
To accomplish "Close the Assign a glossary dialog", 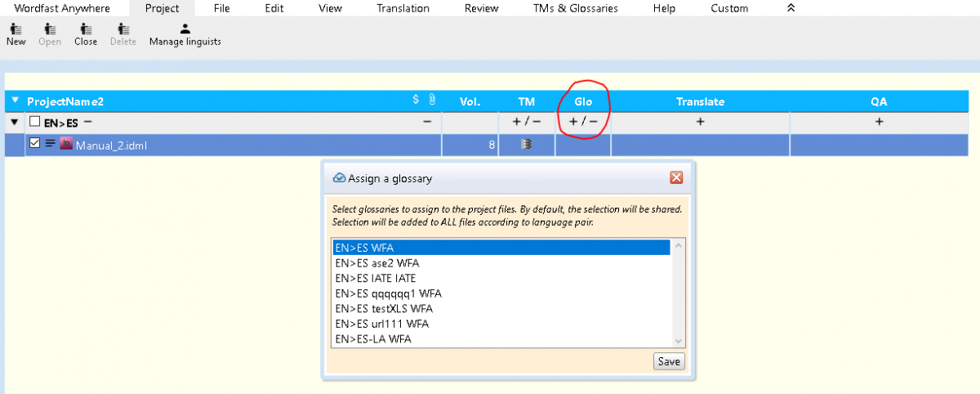I will [675, 177].
